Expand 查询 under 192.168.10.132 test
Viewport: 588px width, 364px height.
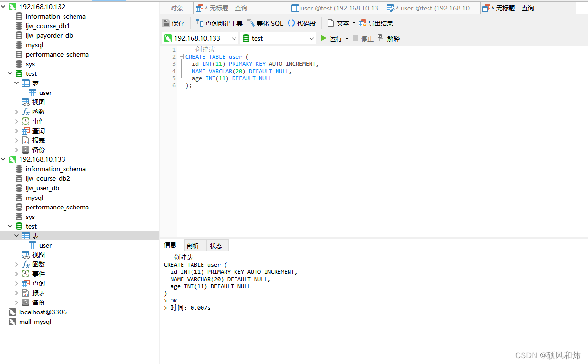[x=17, y=131]
